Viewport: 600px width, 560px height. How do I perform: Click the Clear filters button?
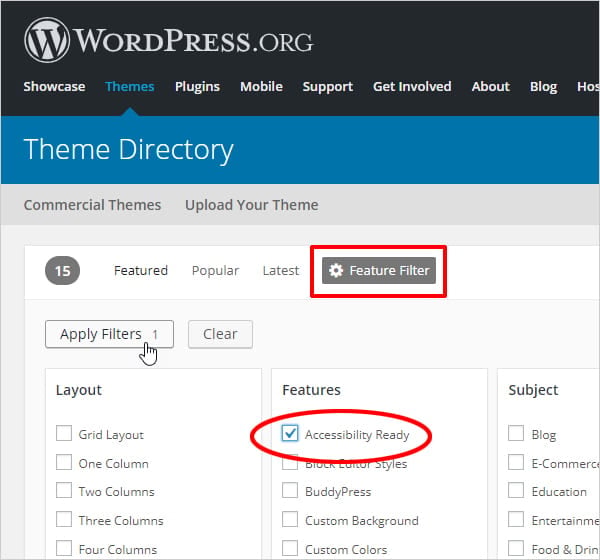tap(220, 334)
